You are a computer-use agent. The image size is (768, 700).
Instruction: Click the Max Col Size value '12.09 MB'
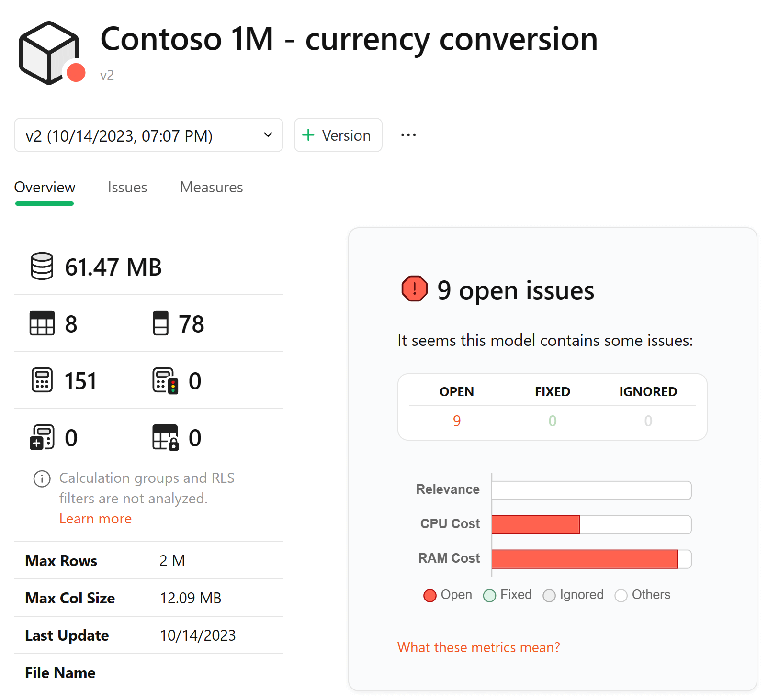(191, 598)
